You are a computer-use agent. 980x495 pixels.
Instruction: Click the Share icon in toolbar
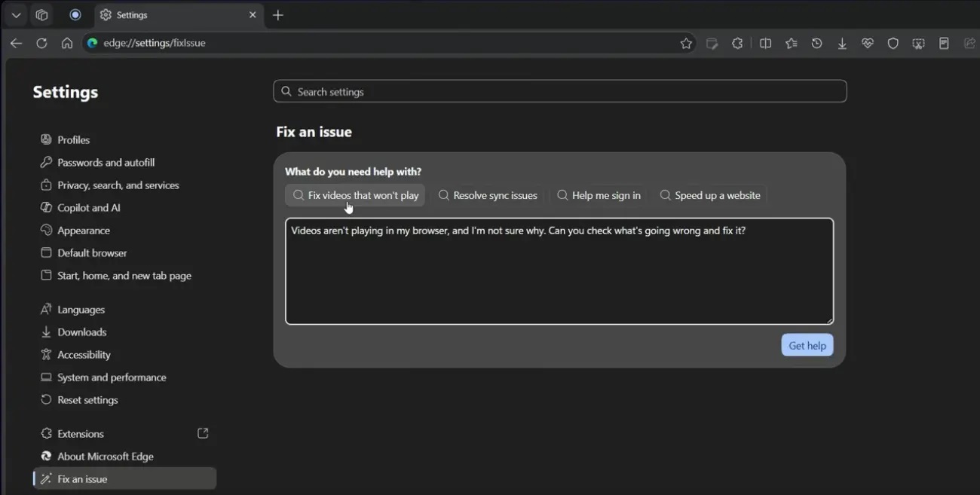point(969,44)
